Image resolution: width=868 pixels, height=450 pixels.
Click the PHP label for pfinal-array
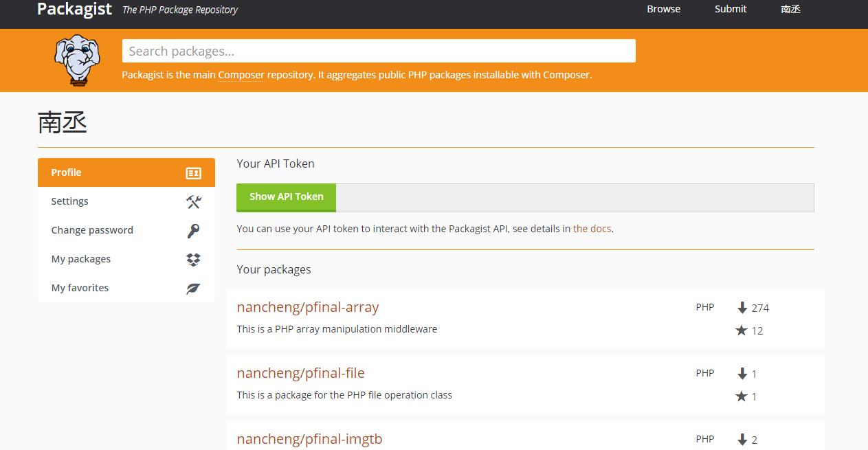tap(705, 307)
